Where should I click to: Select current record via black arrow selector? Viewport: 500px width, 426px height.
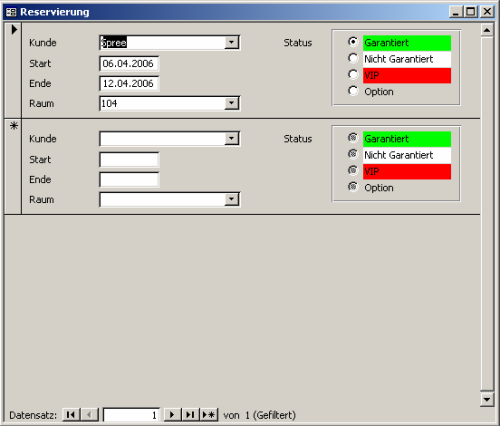tap(13, 70)
